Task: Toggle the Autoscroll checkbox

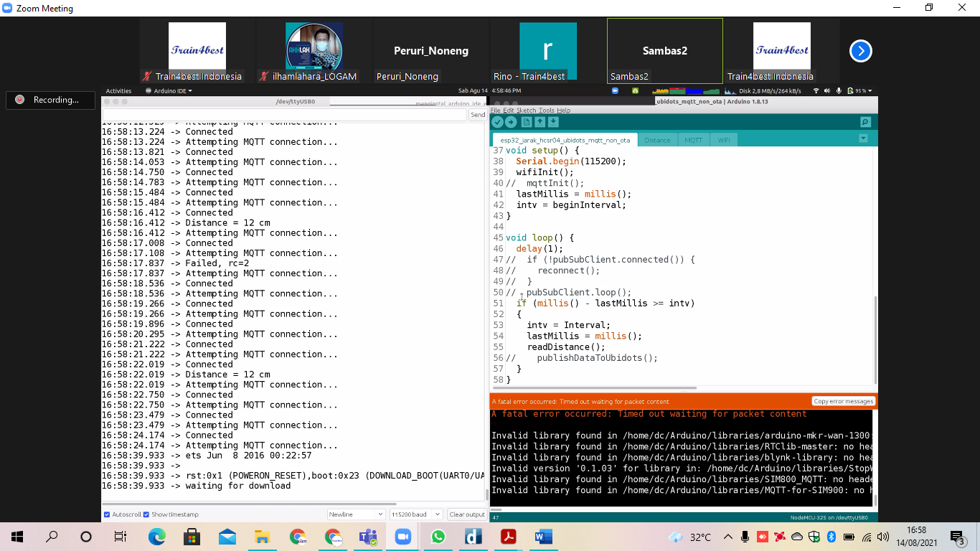Action: (107, 514)
